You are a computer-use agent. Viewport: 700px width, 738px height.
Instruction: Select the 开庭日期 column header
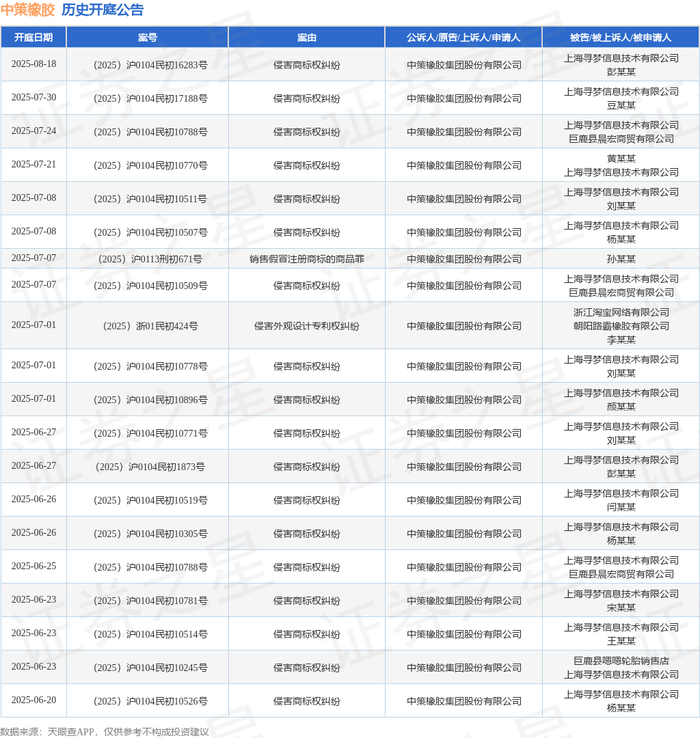click(33, 38)
